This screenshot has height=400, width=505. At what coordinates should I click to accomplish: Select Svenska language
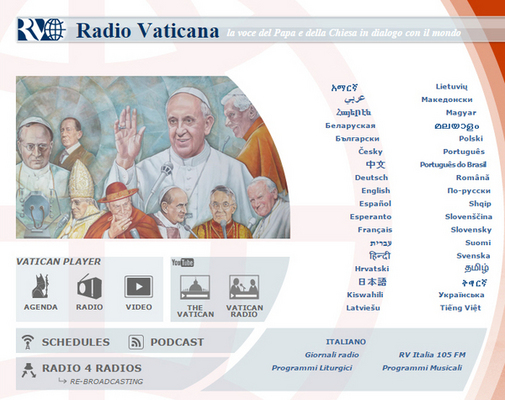(x=473, y=256)
